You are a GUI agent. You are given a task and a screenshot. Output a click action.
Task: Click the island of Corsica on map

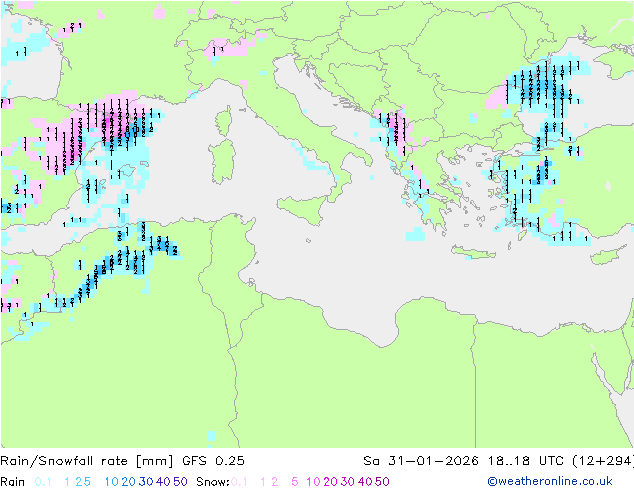click(223, 120)
